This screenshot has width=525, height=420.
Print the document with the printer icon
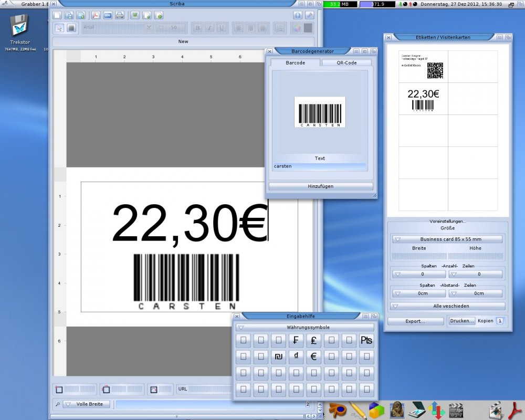tap(120, 15)
